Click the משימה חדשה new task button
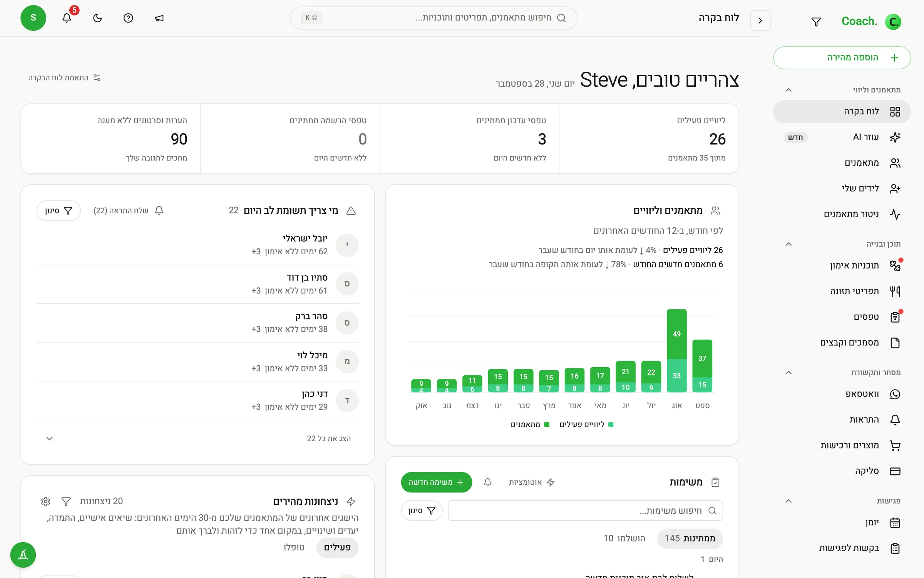Viewport: 924px width, 578px height. tap(436, 482)
